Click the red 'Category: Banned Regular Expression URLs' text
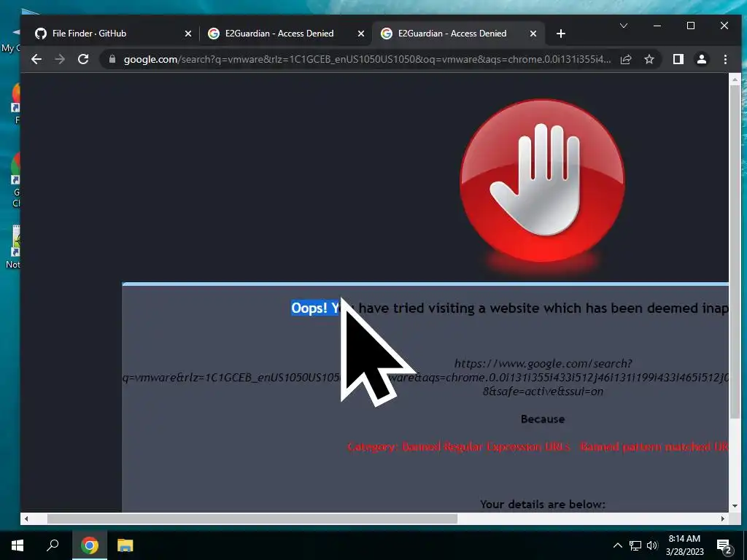The height and width of the screenshot is (560, 747). click(x=459, y=447)
